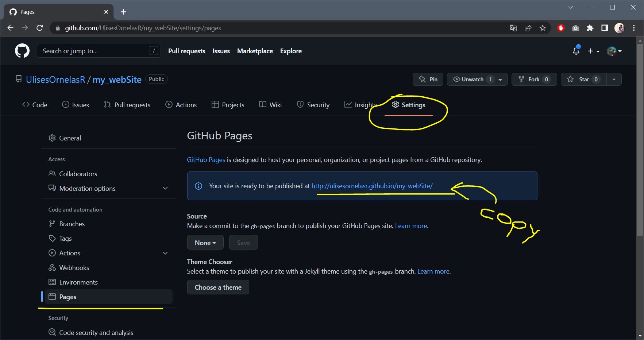Click the camera screenshot extension icon
The width and height of the screenshot is (644, 340).
575,28
